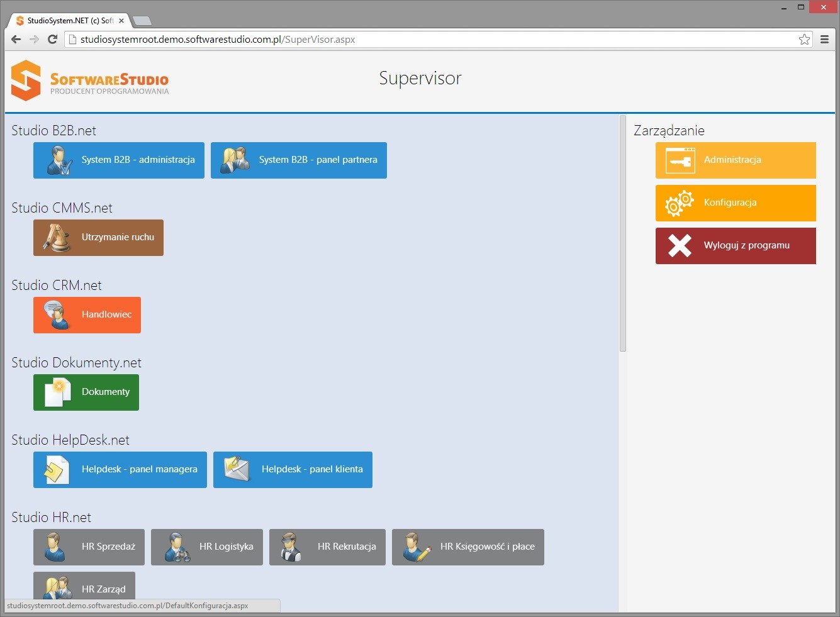Click the page document icon in address bar
840x617 pixels.
[72, 39]
